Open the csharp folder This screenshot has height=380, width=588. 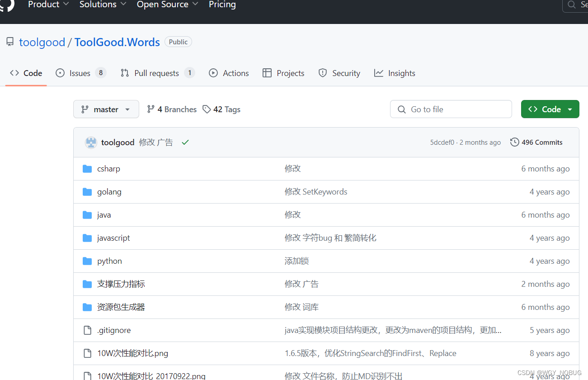pyautogui.click(x=108, y=169)
